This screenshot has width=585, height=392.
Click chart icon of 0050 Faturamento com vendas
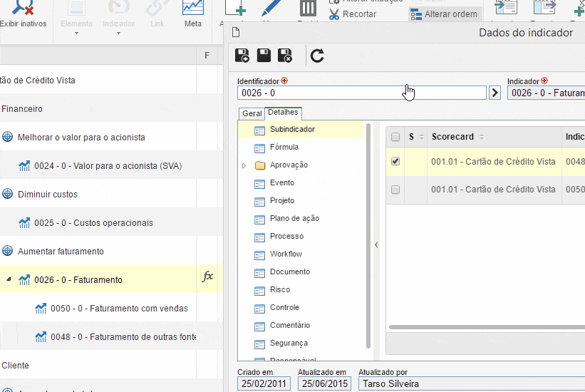[41, 309]
